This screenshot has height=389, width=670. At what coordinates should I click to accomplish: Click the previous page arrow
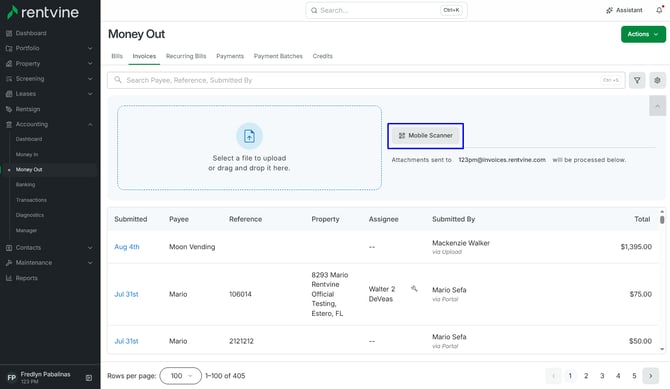coord(553,376)
